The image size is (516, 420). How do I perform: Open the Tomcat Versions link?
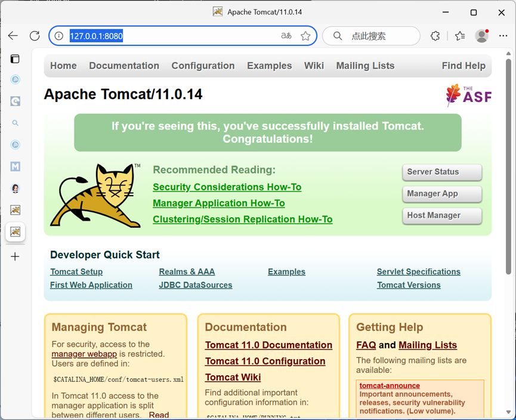point(409,285)
